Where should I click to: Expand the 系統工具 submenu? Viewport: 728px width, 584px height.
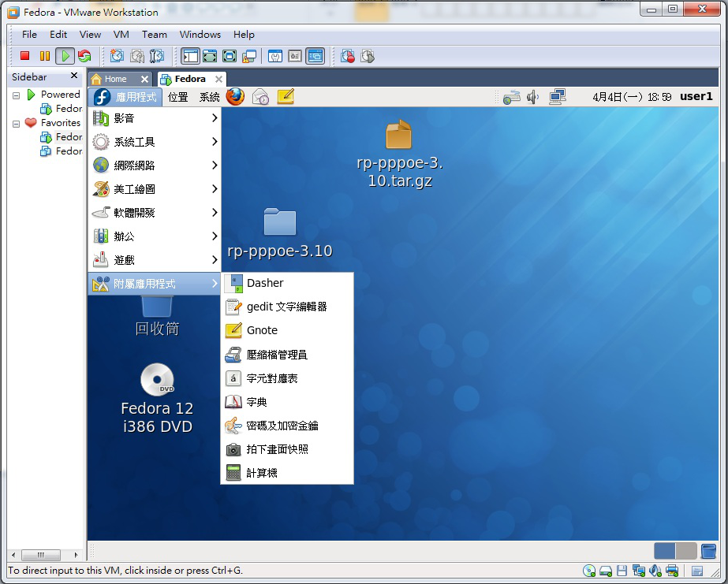[155, 142]
